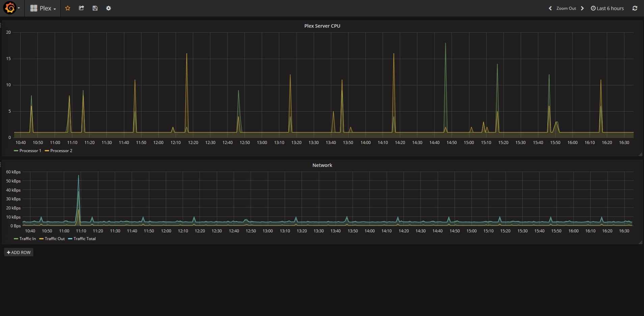This screenshot has width=644, height=316.
Task: Click the ADD ROW button
Action: click(x=19, y=252)
